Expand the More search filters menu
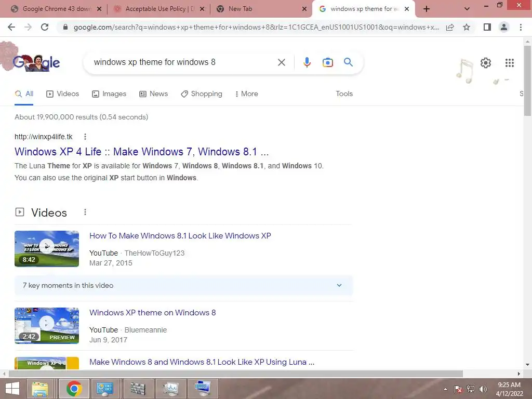This screenshot has width=532, height=399. tap(247, 94)
